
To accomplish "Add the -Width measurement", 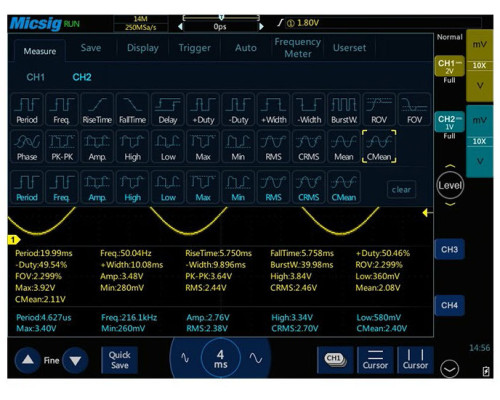I will 309,110.
